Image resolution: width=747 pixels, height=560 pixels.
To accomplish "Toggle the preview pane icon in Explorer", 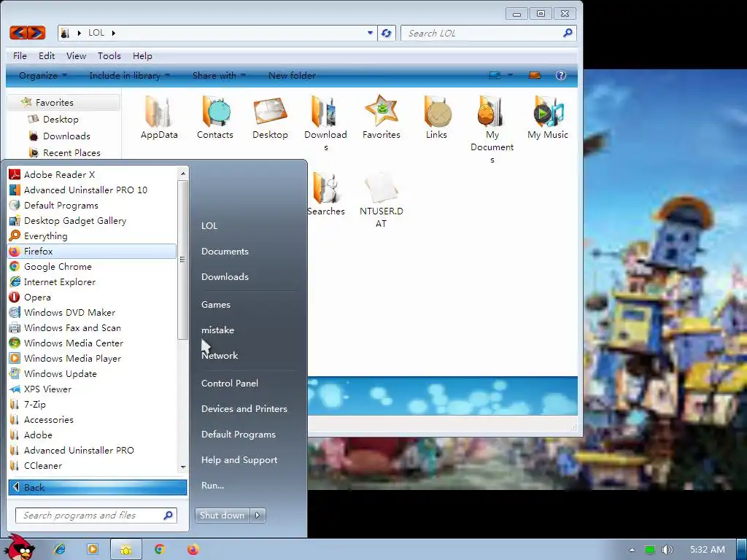I will pyautogui.click(x=535, y=75).
